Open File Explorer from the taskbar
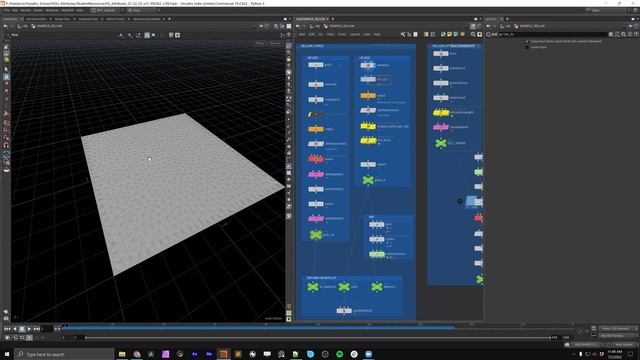 pos(122,354)
